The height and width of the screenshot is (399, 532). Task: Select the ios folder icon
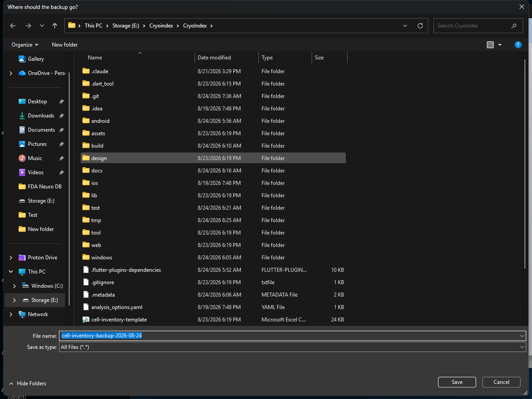pyautogui.click(x=86, y=183)
